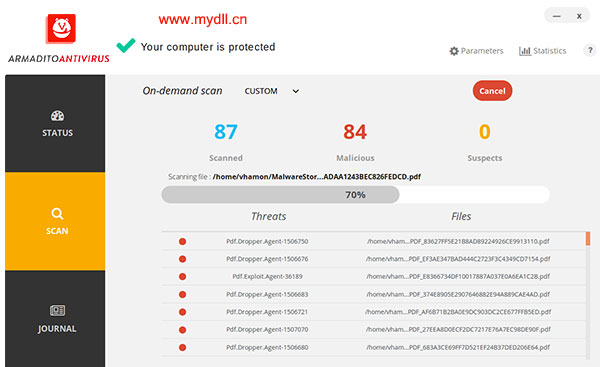
Task: Close the Armadito window
Action: point(579,16)
